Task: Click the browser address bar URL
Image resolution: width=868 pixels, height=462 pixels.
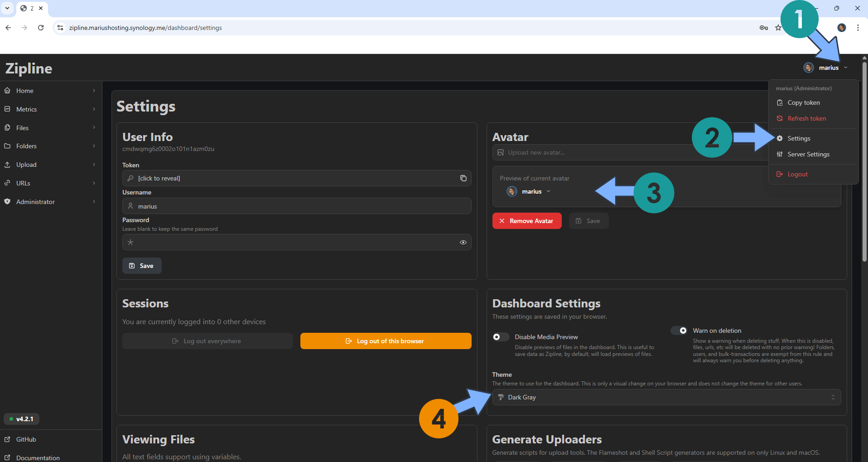Action: coord(145,28)
